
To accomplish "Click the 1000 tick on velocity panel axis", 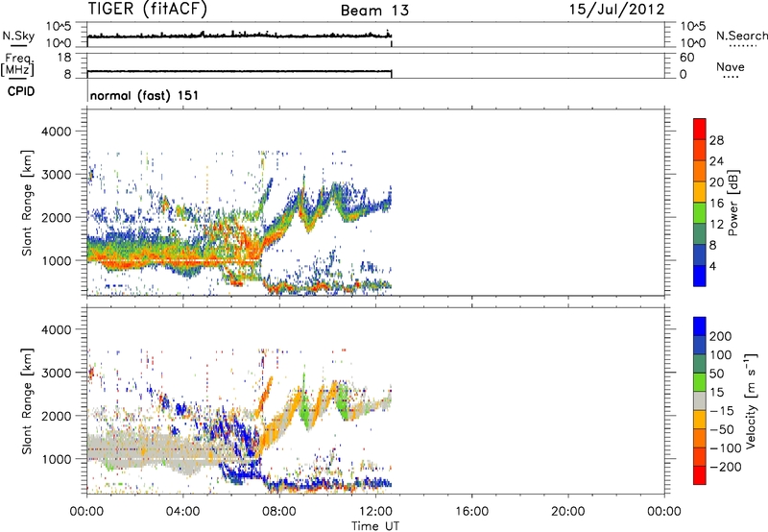I will pyautogui.click(x=56, y=459).
